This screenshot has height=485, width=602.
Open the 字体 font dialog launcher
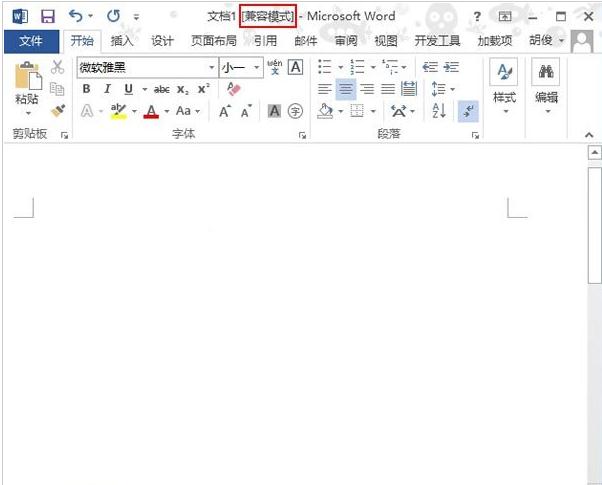tap(303, 135)
